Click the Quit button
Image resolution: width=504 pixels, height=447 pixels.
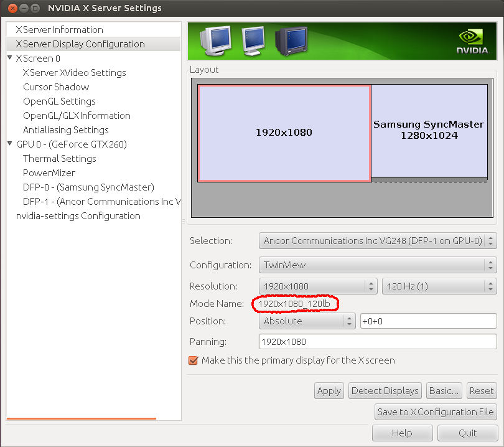[468, 433]
